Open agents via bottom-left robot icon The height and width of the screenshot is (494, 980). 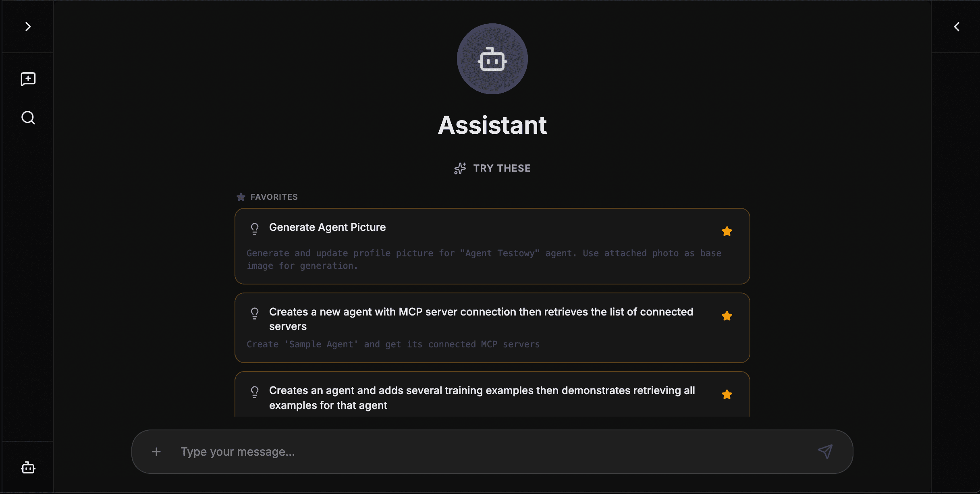pyautogui.click(x=28, y=467)
